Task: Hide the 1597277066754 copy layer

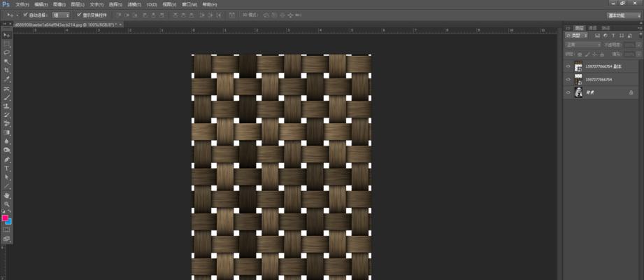Action: point(568,66)
